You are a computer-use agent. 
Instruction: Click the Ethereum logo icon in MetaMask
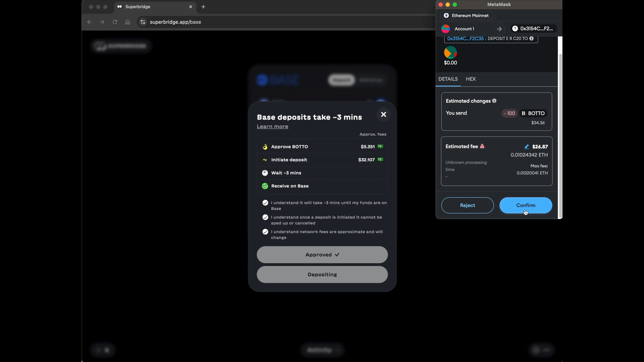click(446, 15)
